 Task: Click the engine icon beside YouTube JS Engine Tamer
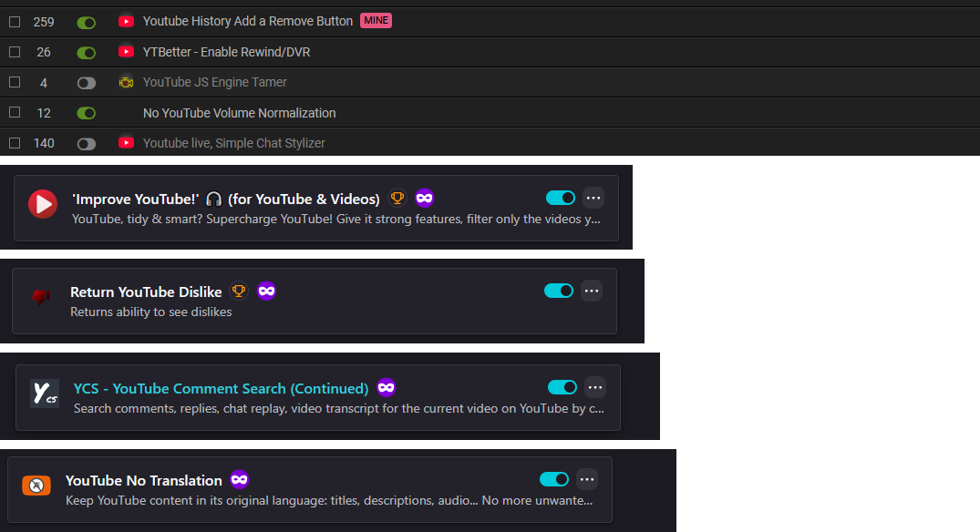click(x=126, y=82)
